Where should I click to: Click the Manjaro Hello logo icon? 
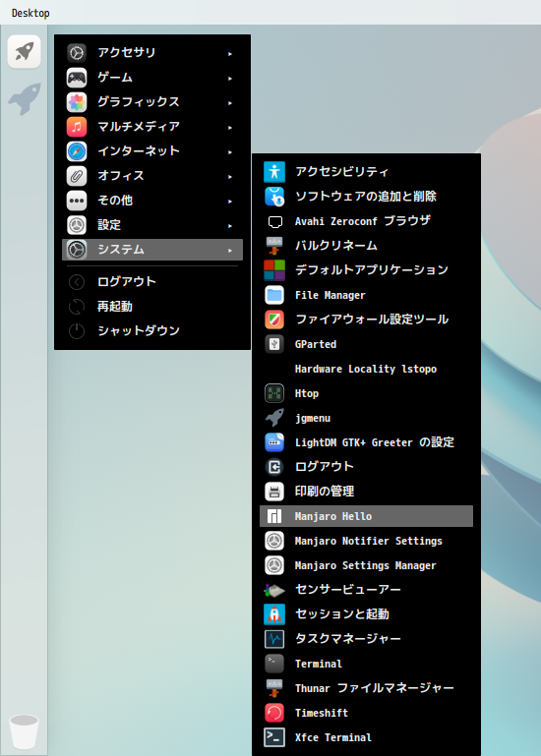[x=274, y=516]
